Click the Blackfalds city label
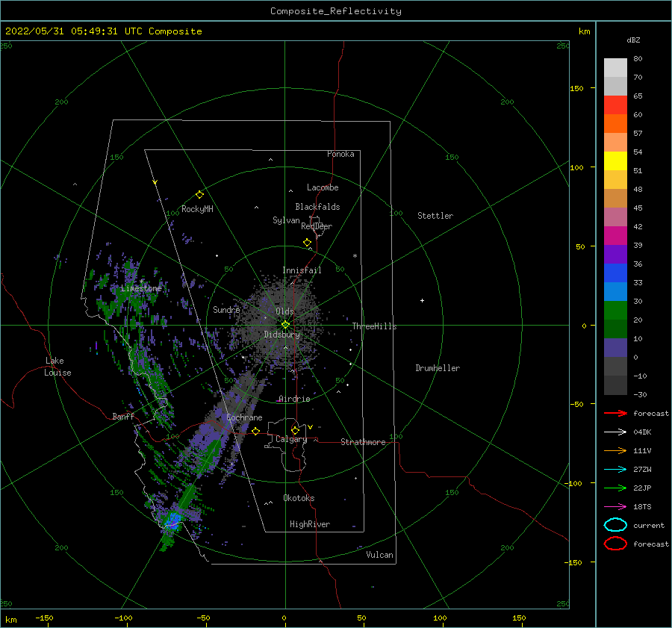The height and width of the screenshot is (628, 672). pyautogui.click(x=317, y=207)
